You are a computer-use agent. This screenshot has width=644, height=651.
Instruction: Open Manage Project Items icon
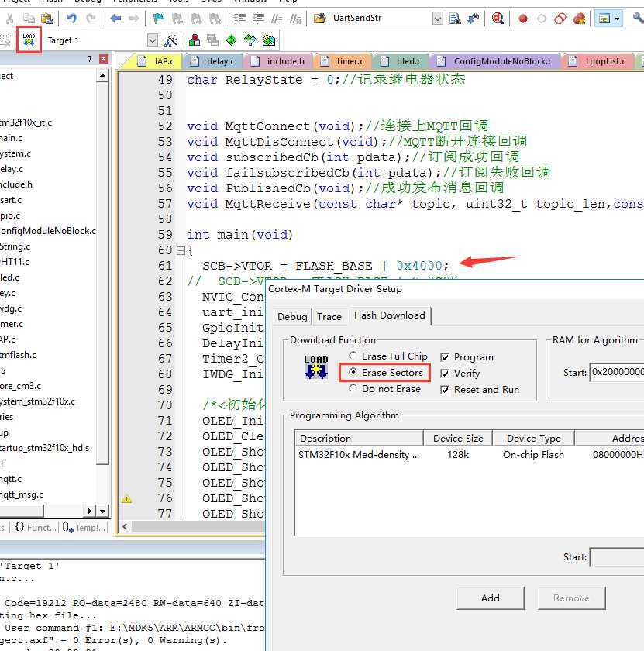tap(195, 40)
